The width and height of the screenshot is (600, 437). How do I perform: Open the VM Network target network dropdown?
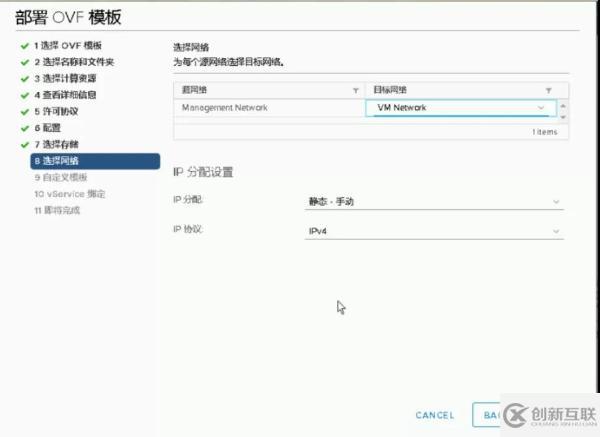pyautogui.click(x=461, y=108)
